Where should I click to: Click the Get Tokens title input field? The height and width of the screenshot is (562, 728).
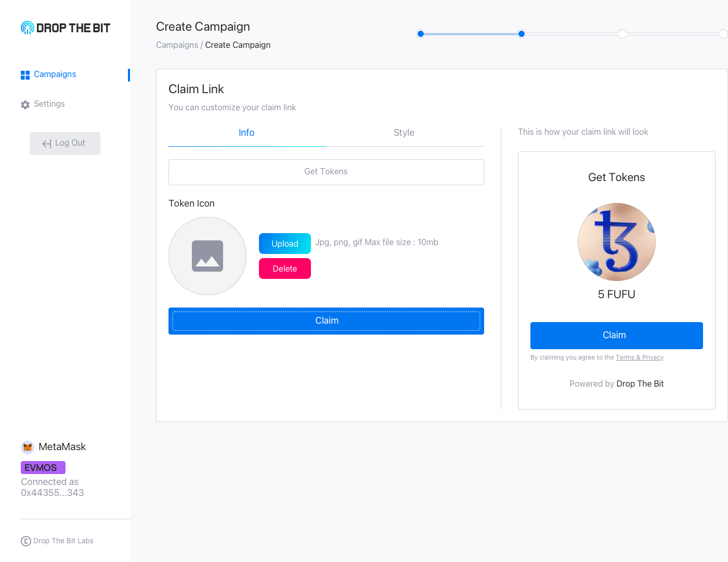click(x=326, y=172)
